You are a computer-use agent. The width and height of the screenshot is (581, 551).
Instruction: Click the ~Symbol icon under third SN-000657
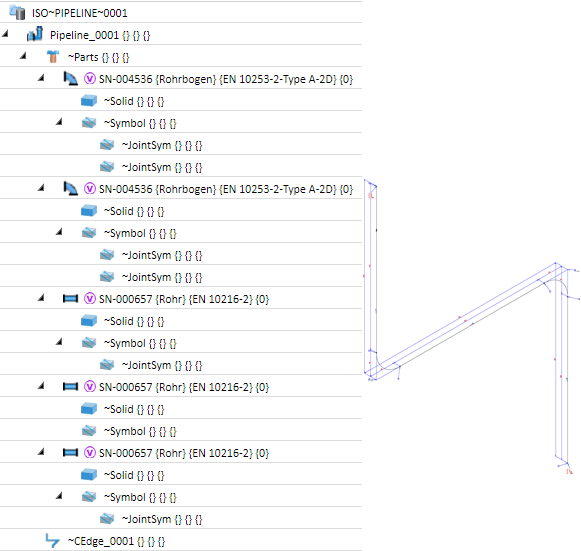tap(89, 497)
